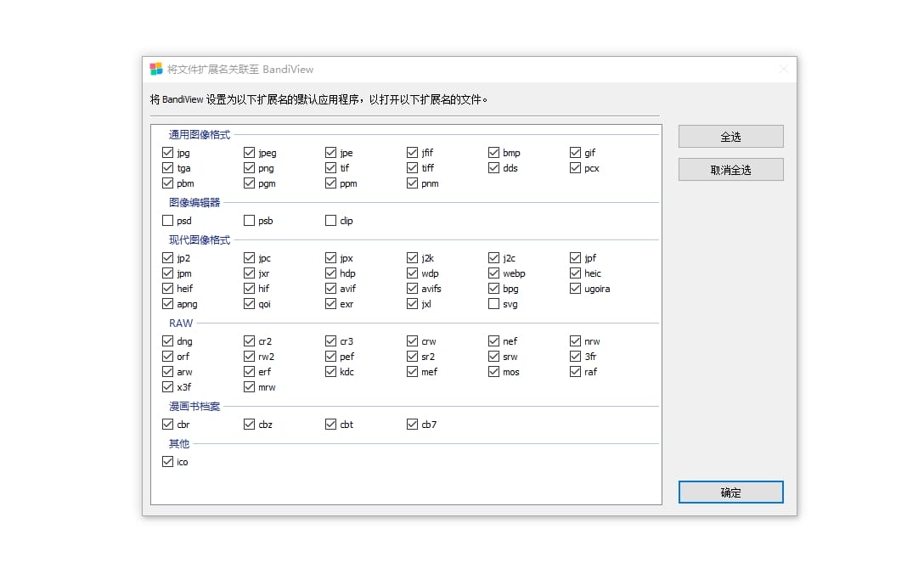Viewport: 924px width, 574px height.
Task: Toggle the exr checkbox
Action: tap(330, 303)
